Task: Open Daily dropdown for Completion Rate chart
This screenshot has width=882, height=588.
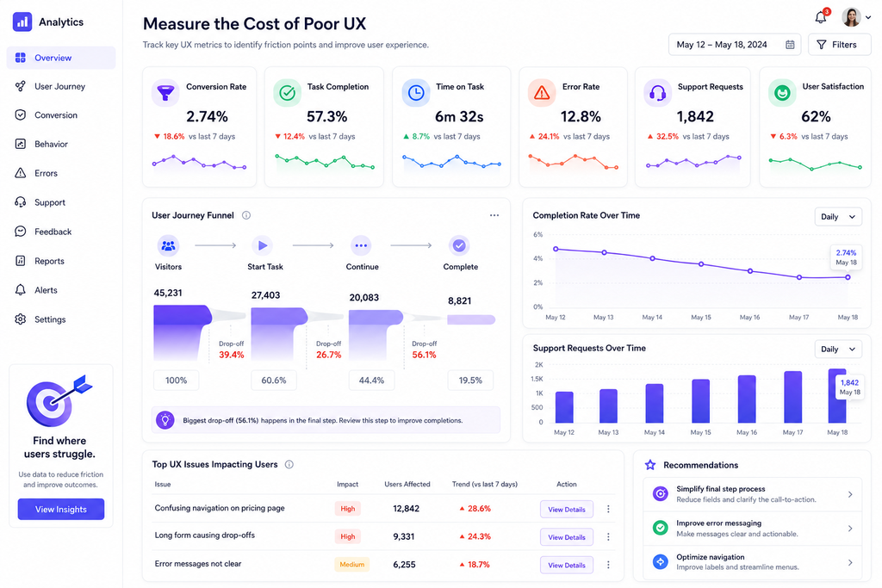Action: point(838,217)
